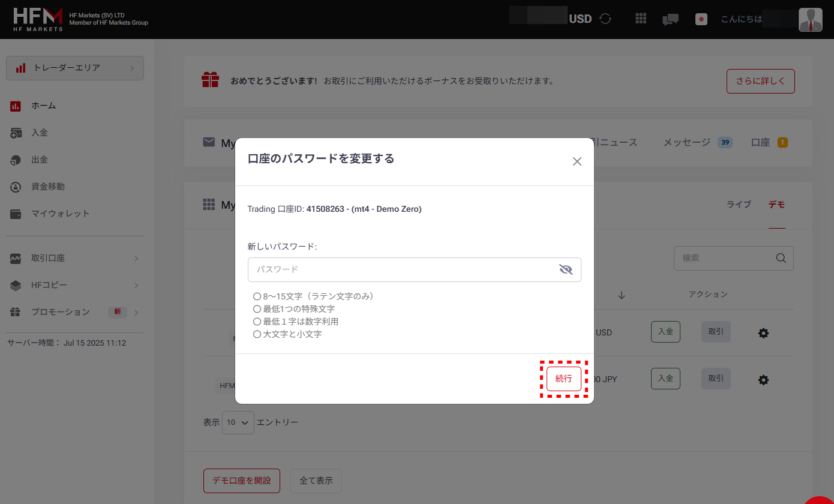Open gear settings for the JPY account row
Screen dimensions: 834x504
click(x=763, y=380)
